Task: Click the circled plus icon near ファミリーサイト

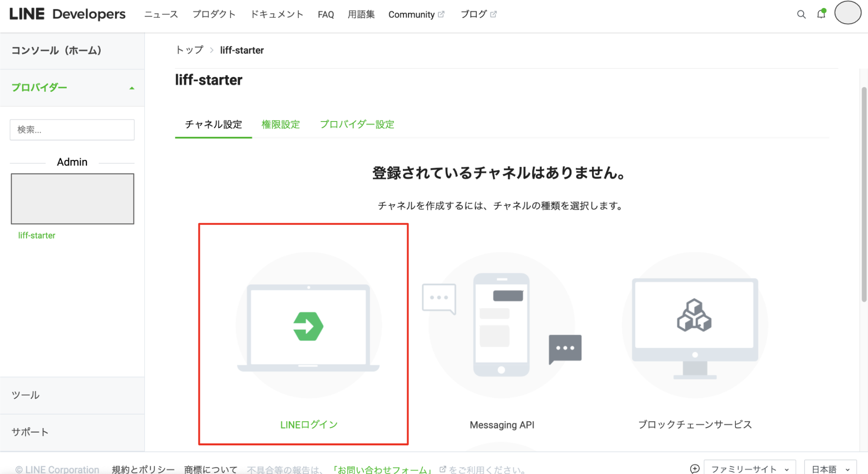Action: [695, 468]
